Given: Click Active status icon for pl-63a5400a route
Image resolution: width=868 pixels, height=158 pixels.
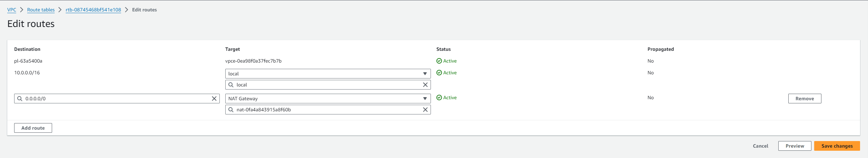Looking at the screenshot, I should [x=439, y=61].
